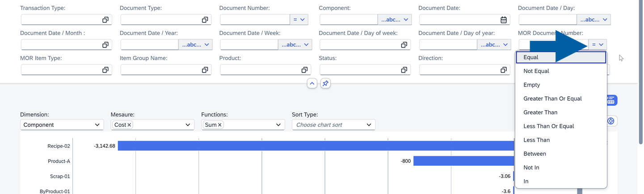This screenshot has width=644, height=194.
Task: Open the Document Date calendar picker
Action: [x=503, y=20]
